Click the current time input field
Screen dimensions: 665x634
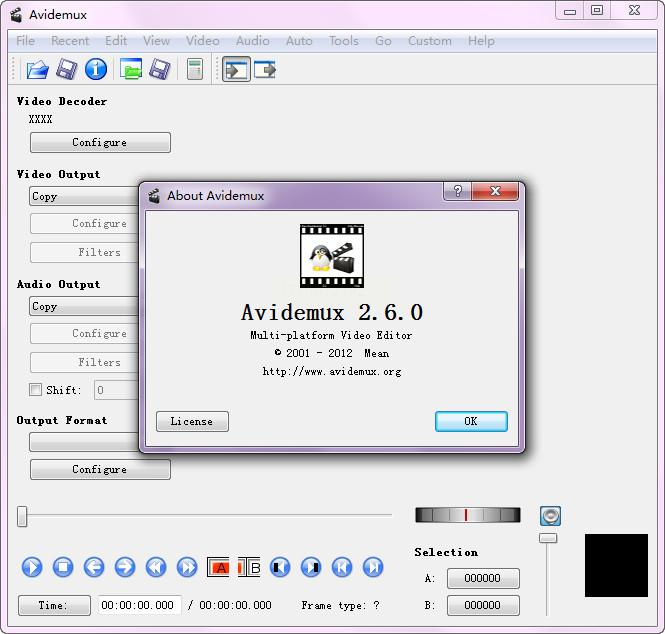(x=139, y=605)
